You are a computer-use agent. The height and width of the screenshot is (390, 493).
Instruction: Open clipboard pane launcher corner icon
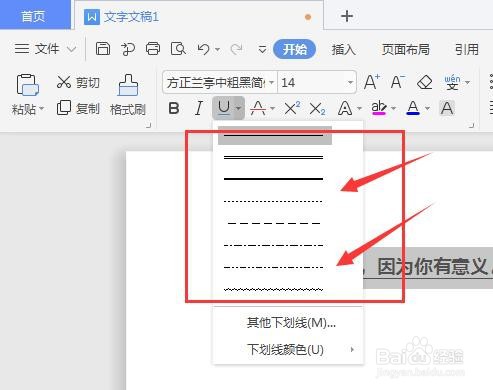coord(149,125)
